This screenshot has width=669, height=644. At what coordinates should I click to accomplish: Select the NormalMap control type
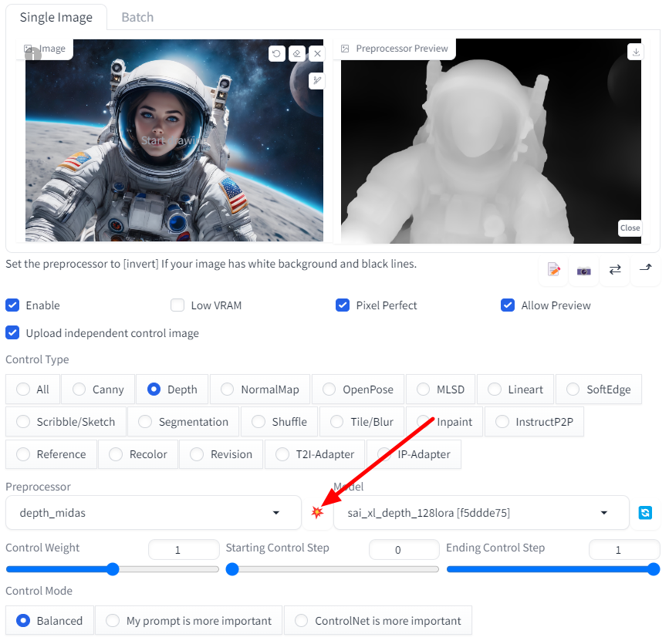pos(260,389)
